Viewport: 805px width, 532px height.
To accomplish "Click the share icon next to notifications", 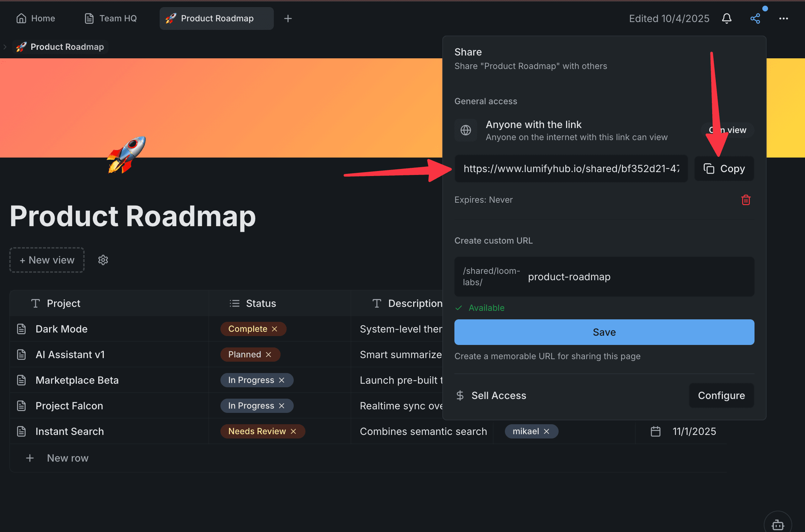I will click(x=755, y=18).
